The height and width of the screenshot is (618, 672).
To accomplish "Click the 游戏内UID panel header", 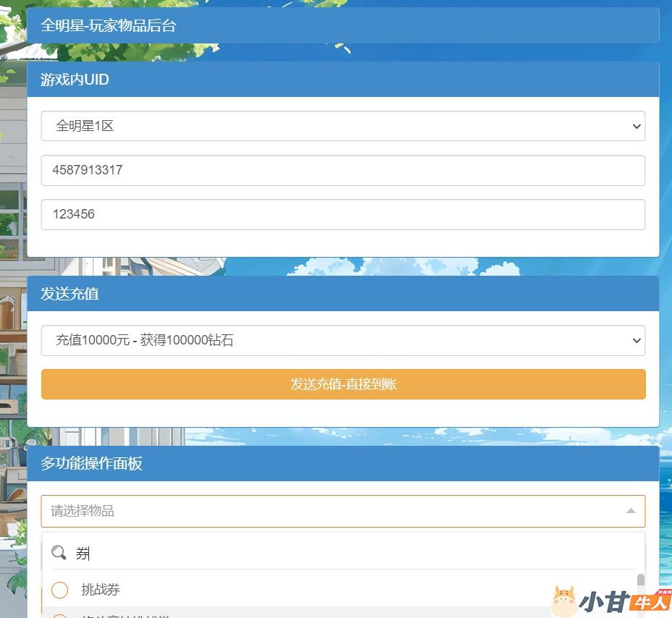I will 343,80.
